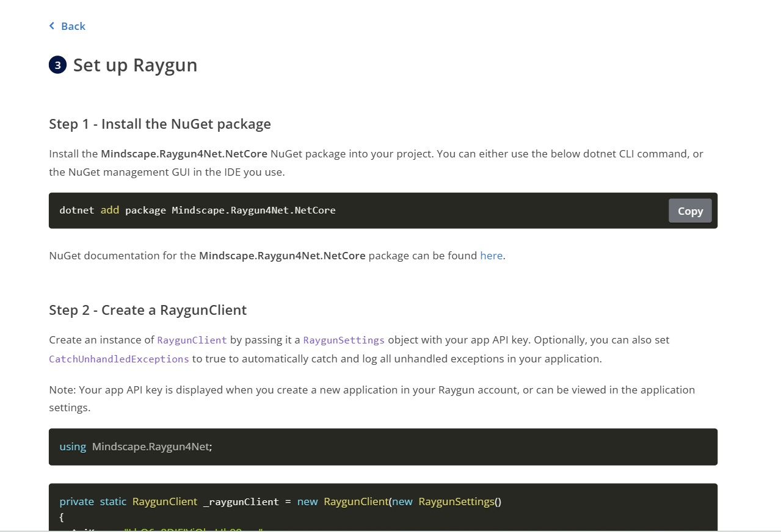781x532 pixels.
Task: Click the back chevron arrow icon
Action: (x=52, y=26)
